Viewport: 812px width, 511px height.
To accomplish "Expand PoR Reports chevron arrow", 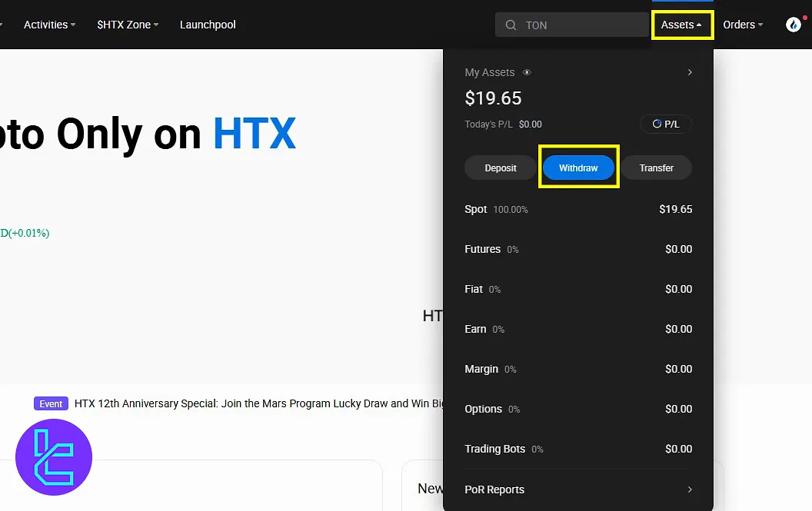I will click(x=689, y=489).
